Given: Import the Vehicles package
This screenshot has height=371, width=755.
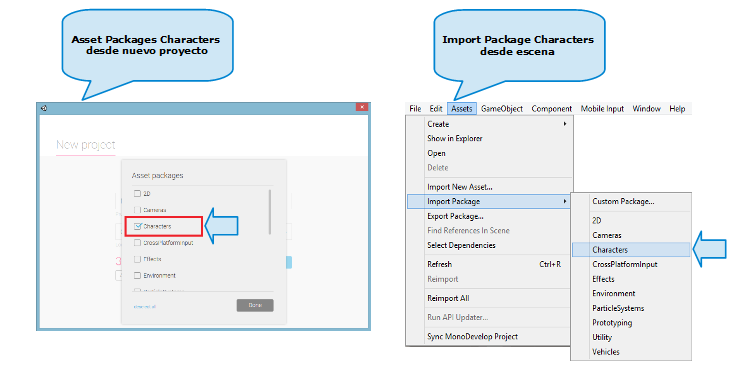Looking at the screenshot, I should pos(631,352).
